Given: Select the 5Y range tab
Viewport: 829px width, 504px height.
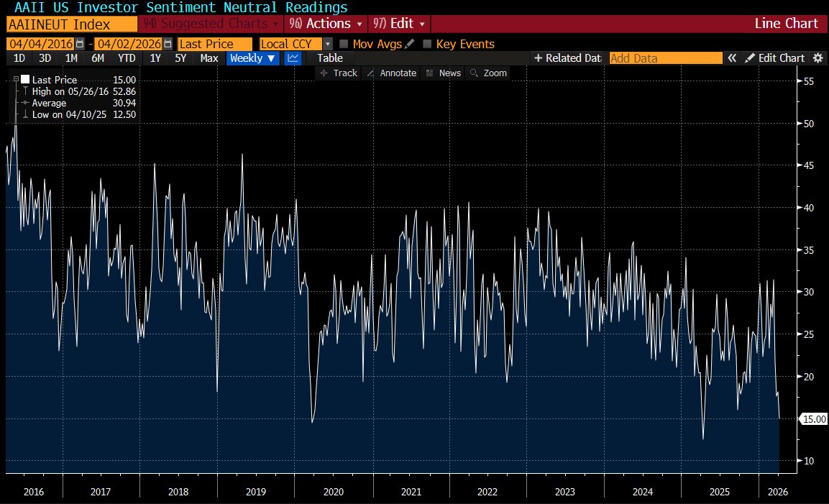Looking at the screenshot, I should click(x=180, y=58).
